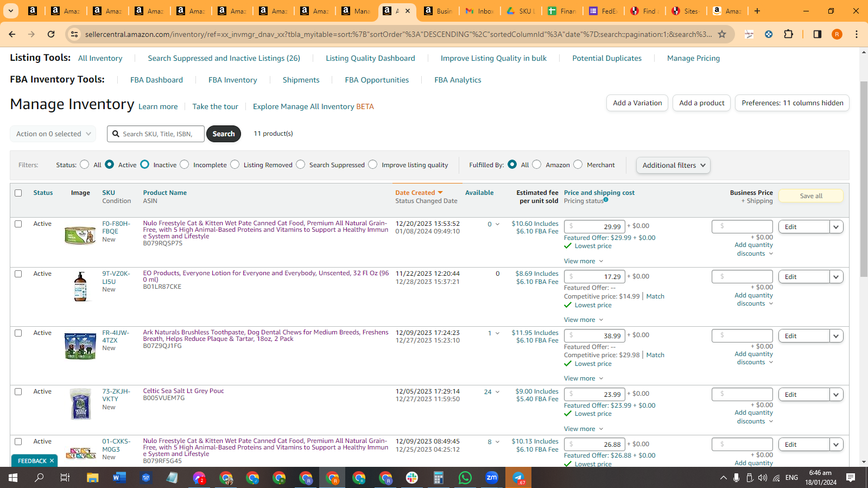
Task: Open the 'Action on 0 selected' dropdown
Action: 53,134
